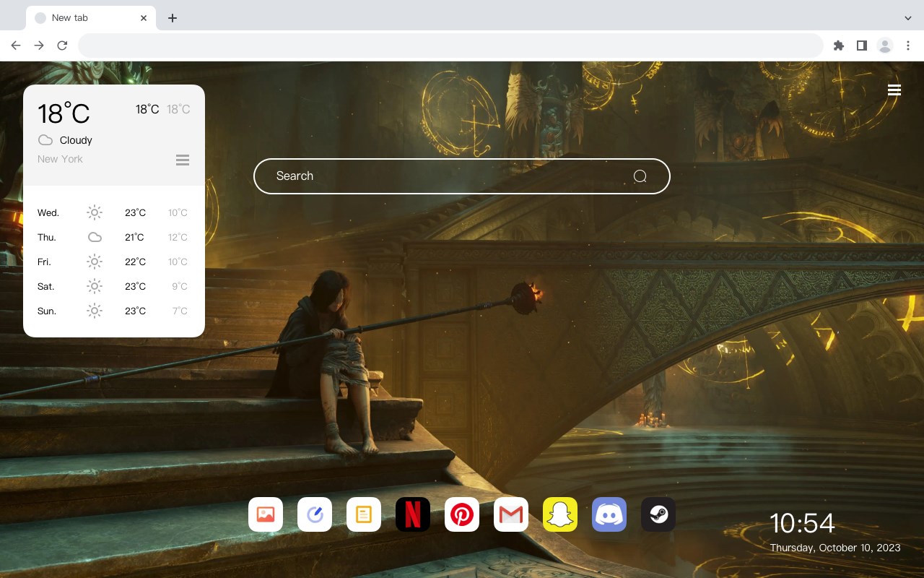Go back to the previous page

coord(16,46)
